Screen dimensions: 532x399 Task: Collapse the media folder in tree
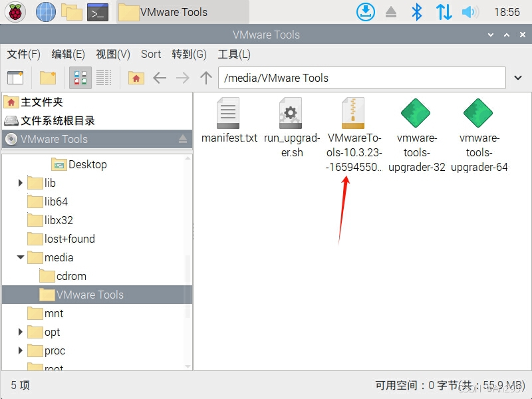(21, 257)
